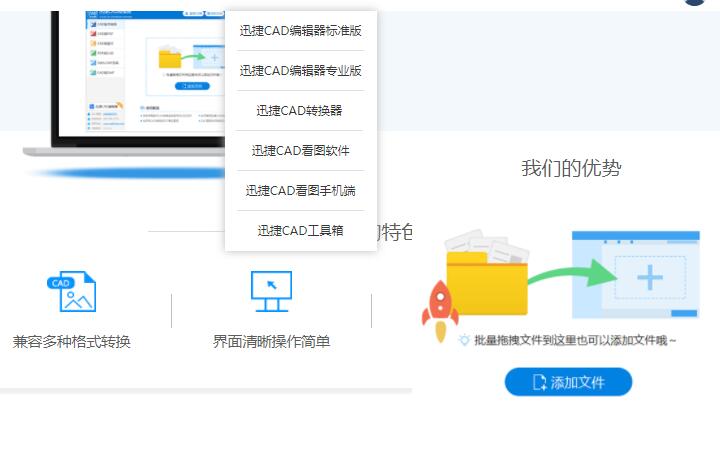Click the monitor with cursor icon

coord(271,292)
